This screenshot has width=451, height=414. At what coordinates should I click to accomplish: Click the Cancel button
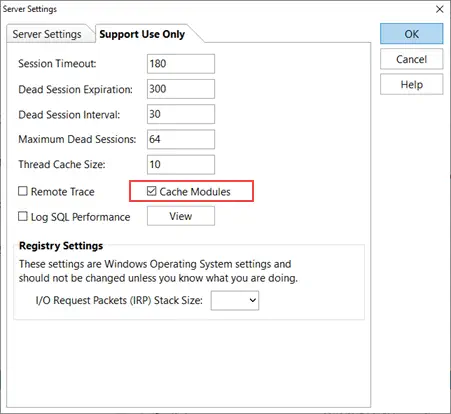coord(412,59)
